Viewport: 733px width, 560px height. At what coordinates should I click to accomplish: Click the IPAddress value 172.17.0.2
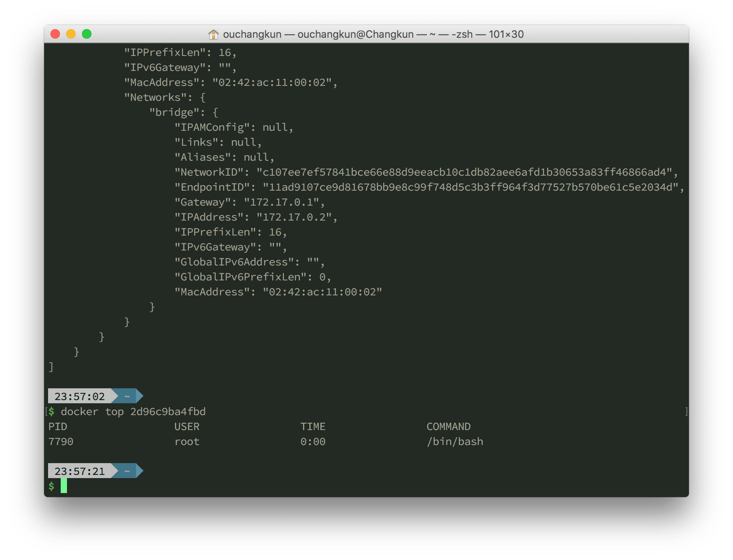click(294, 217)
